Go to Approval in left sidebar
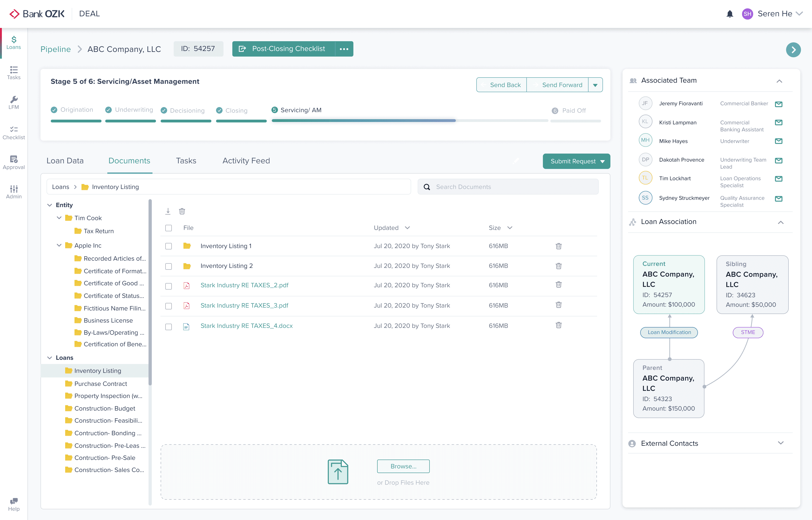Image resolution: width=812 pixels, height=520 pixels. (14, 162)
